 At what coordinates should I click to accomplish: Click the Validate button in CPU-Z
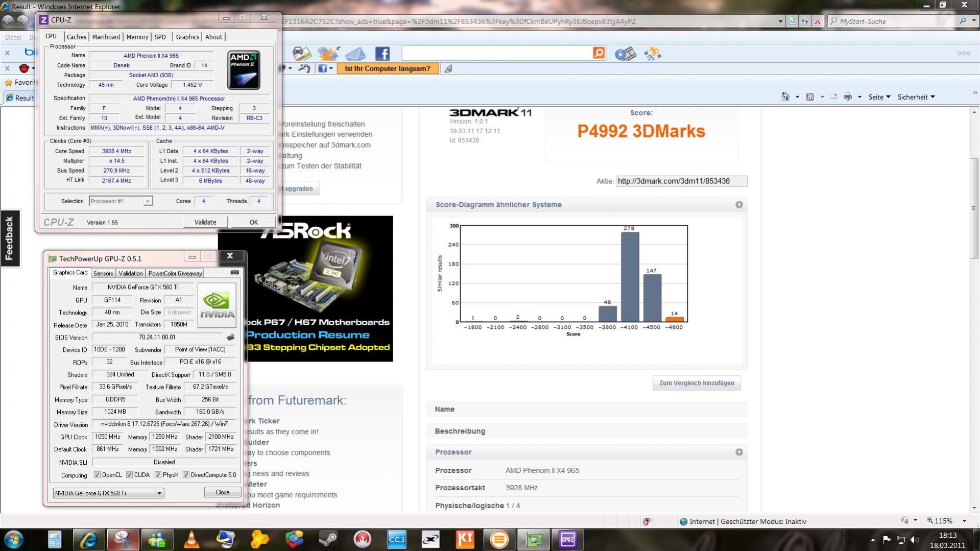click(205, 222)
